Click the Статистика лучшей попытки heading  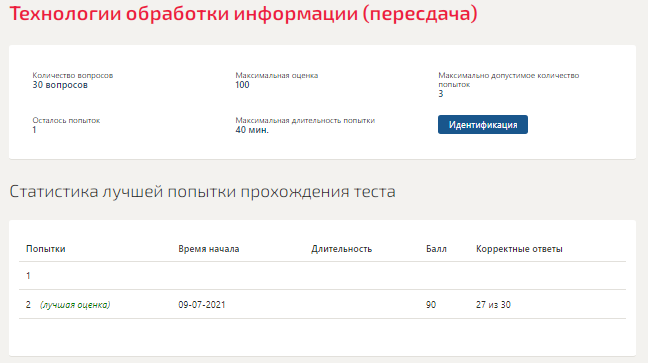(202, 192)
